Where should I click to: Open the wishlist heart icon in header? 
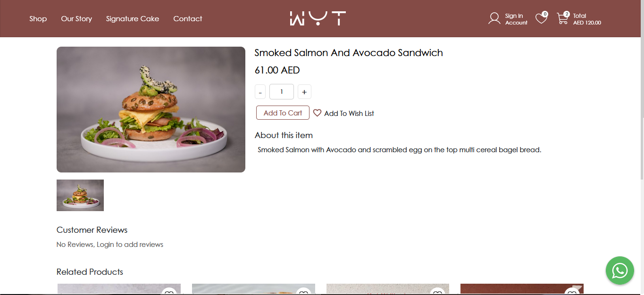tap(541, 18)
